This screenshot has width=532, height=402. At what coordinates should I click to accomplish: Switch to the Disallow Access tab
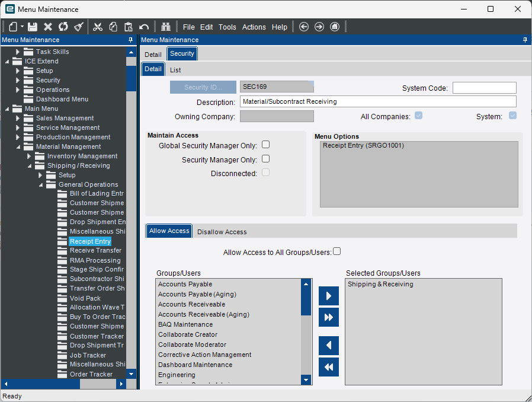pos(222,232)
